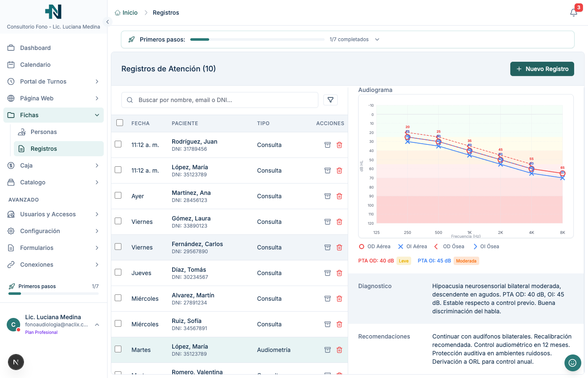588x378 pixels.
Task: Select all records with header checkbox
Action: coord(120,123)
